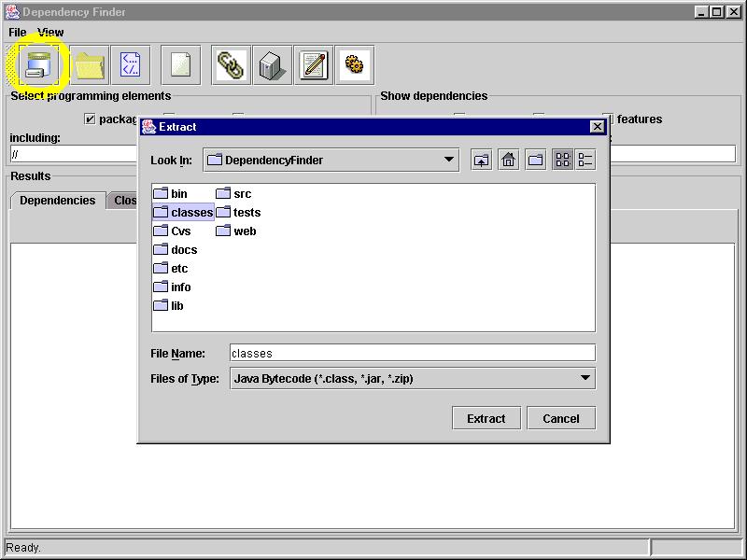Image resolution: width=747 pixels, height=560 pixels.
Task: Select the Cvs folder
Action: (x=172, y=231)
